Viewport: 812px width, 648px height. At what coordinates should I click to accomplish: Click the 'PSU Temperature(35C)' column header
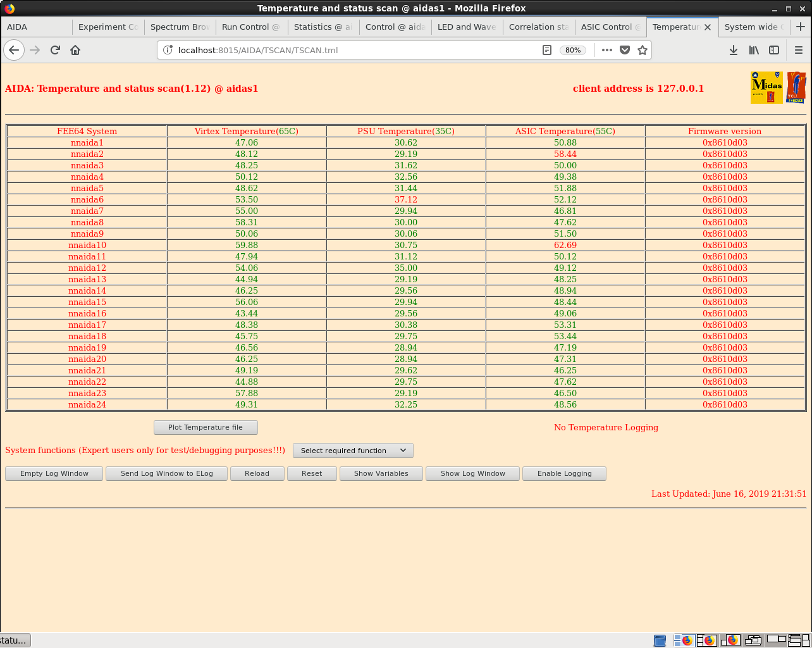(406, 131)
